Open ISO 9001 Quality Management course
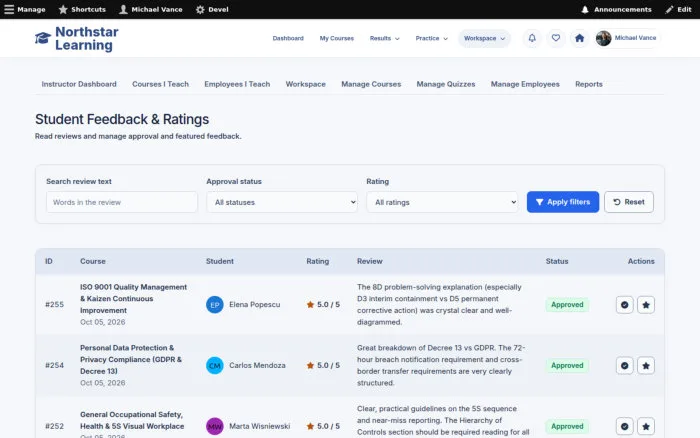Viewport: 700px width, 438px height. 133,299
